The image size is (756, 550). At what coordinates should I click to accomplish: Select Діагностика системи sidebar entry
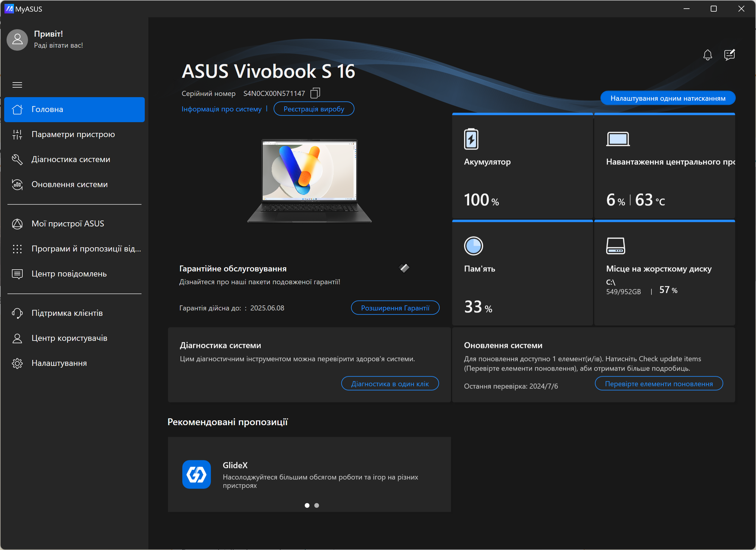tap(74, 159)
